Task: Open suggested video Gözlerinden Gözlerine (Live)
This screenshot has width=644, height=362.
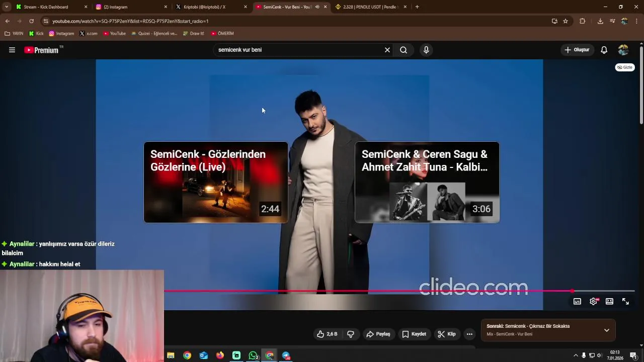Action: tap(216, 182)
